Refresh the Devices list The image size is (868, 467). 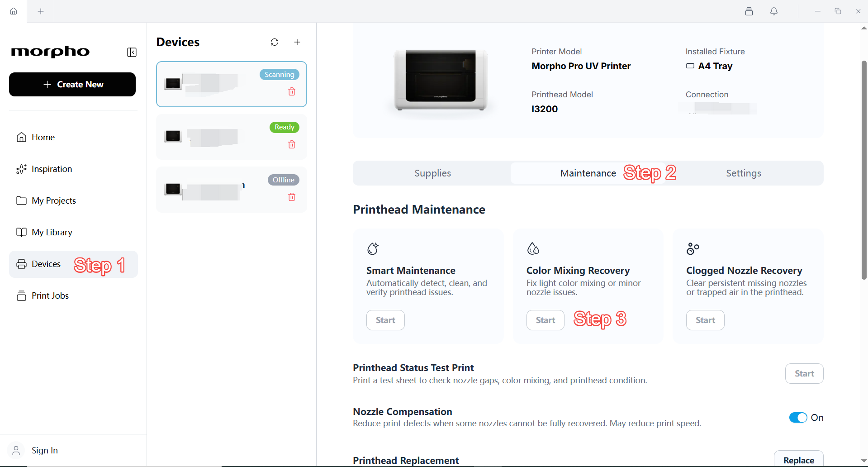click(275, 42)
